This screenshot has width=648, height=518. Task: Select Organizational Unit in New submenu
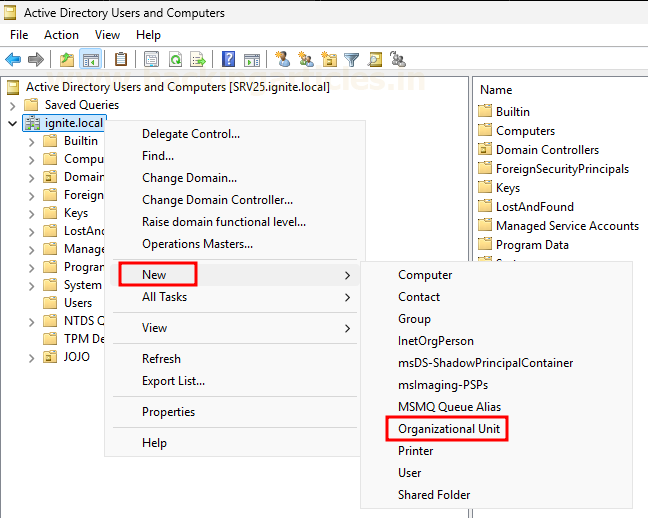pos(449,429)
